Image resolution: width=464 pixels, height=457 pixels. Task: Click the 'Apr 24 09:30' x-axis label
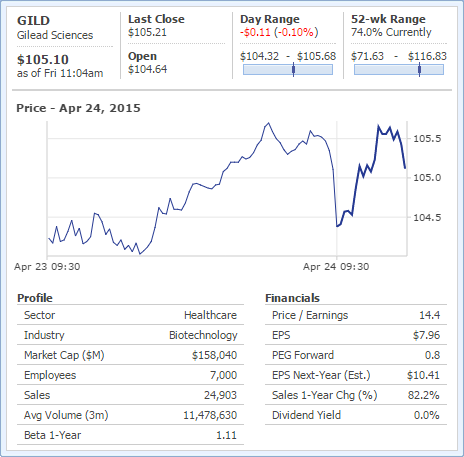(x=336, y=267)
